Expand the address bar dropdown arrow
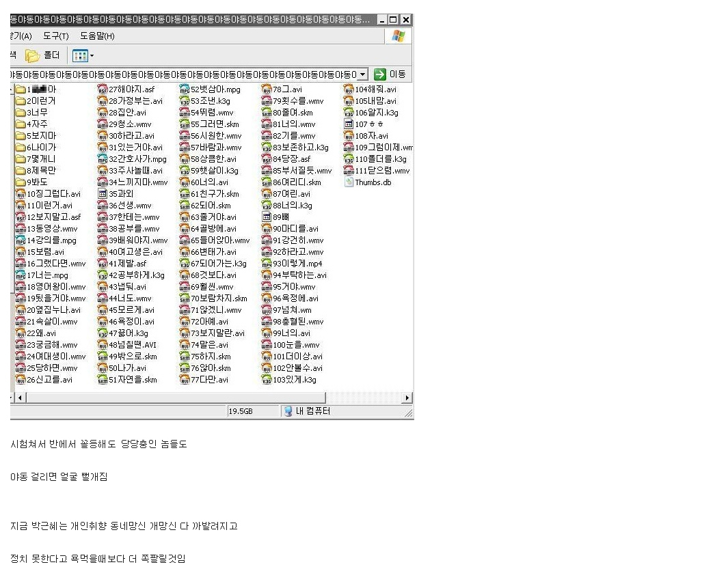Image resolution: width=728 pixels, height=569 pixels. pyautogui.click(x=362, y=74)
